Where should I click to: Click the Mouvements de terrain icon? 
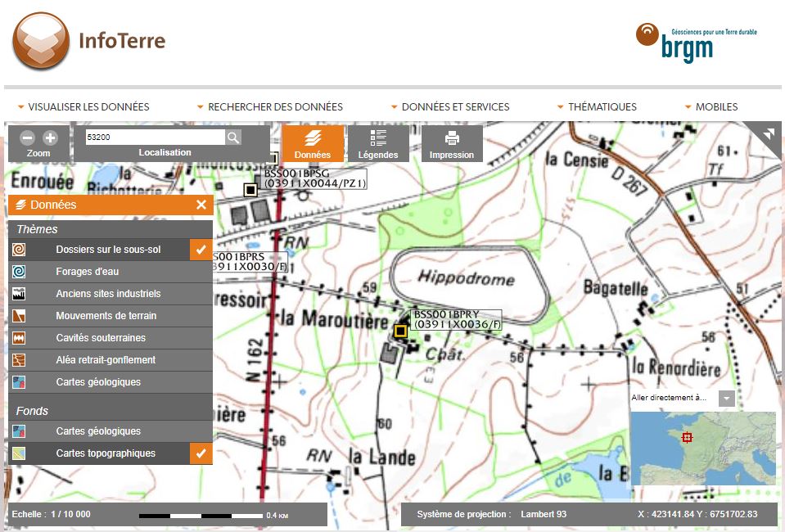pyautogui.click(x=19, y=316)
